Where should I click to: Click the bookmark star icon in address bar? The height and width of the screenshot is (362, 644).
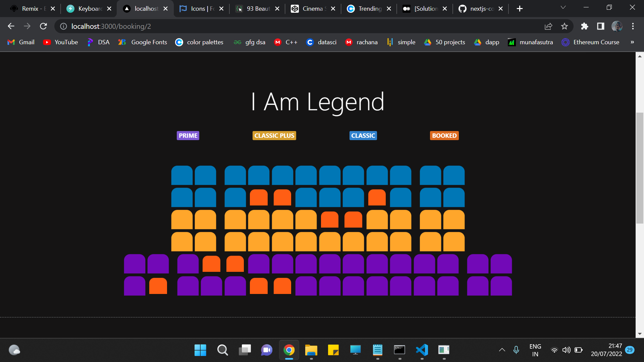[565, 26]
